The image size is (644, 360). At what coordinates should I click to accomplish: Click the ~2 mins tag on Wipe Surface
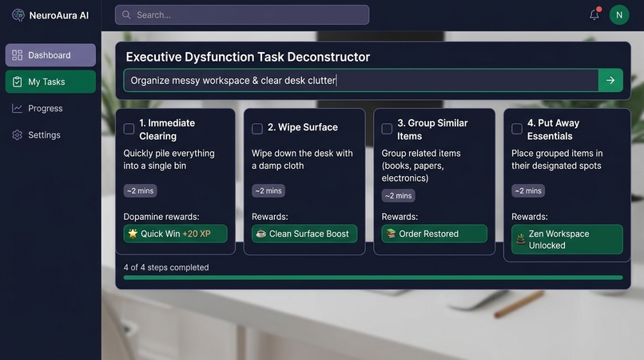(x=268, y=191)
